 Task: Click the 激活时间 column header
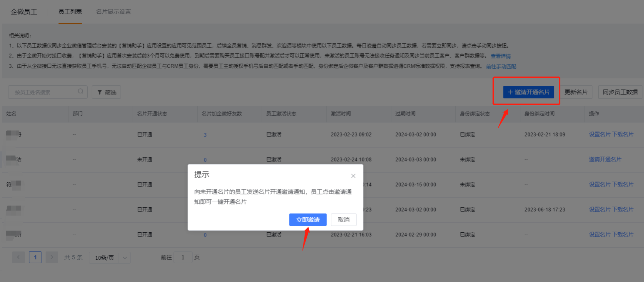[x=340, y=114]
